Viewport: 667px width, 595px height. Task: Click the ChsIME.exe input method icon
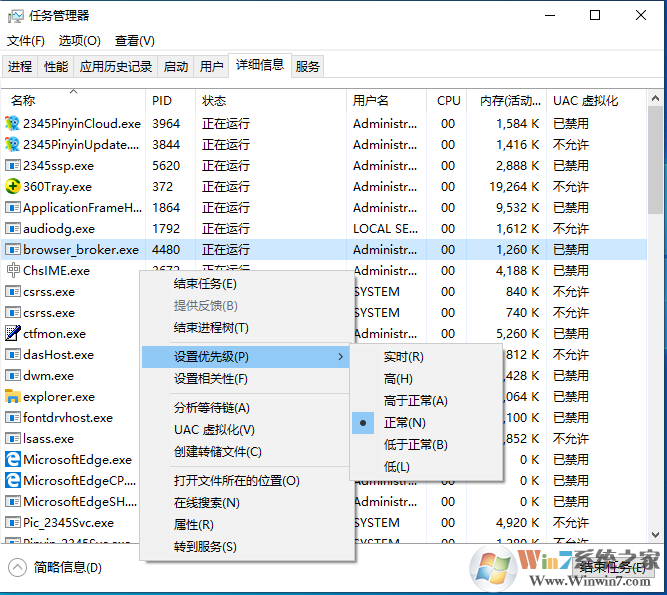pos(13,270)
